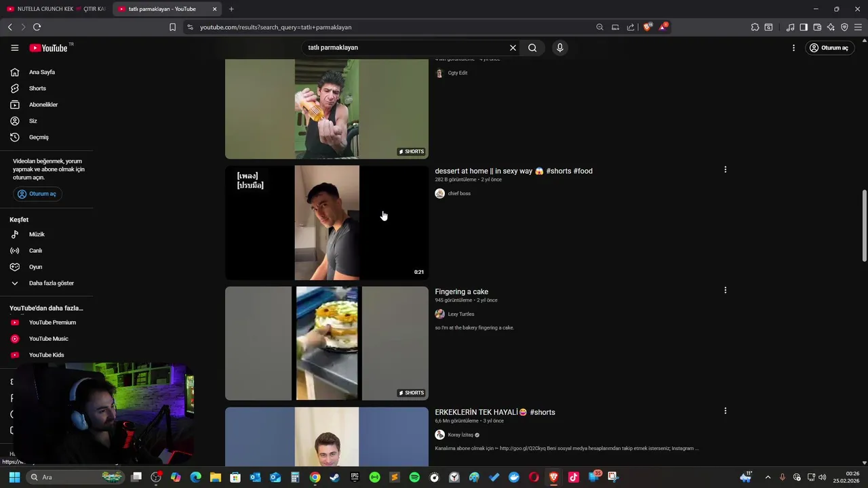The height and width of the screenshot is (488, 868).
Task: Bookmark this page icon
Action: click(172, 27)
